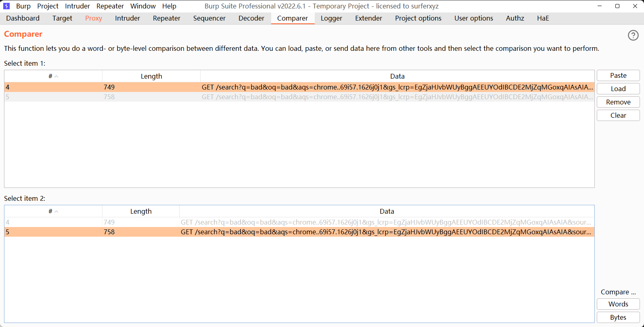Screen dimensions: 644x327
Task: Select the Comparer tab
Action: point(293,18)
